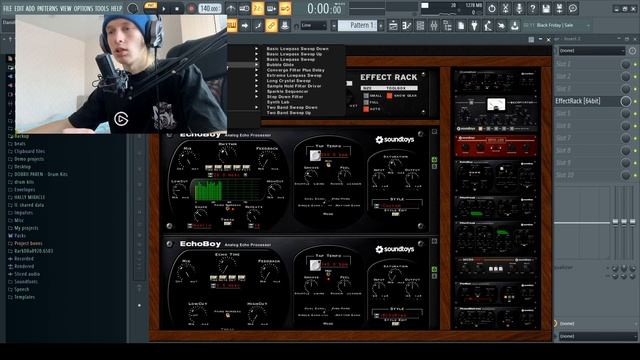The image size is (640, 360).
Task: Toggle wait-for-input to start playing icon
Action: click(244, 9)
